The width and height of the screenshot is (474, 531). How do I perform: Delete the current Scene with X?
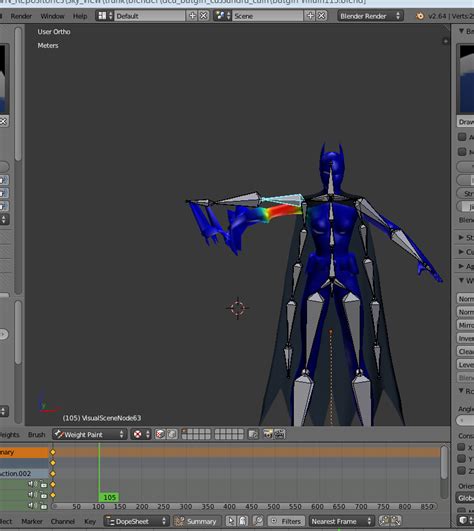point(322,16)
